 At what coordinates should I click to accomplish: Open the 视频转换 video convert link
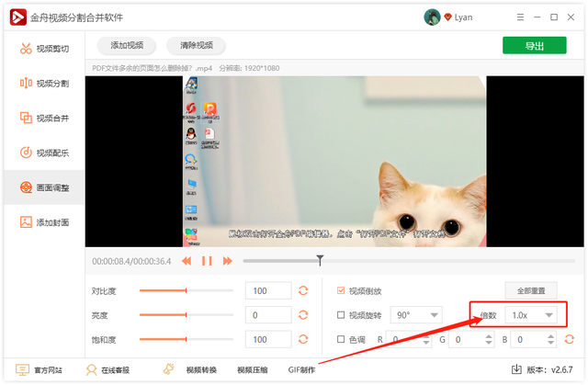click(x=201, y=370)
